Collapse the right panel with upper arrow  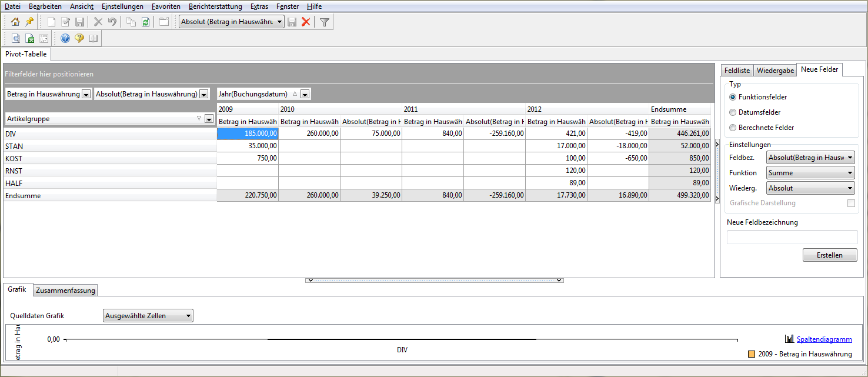pyautogui.click(x=716, y=144)
